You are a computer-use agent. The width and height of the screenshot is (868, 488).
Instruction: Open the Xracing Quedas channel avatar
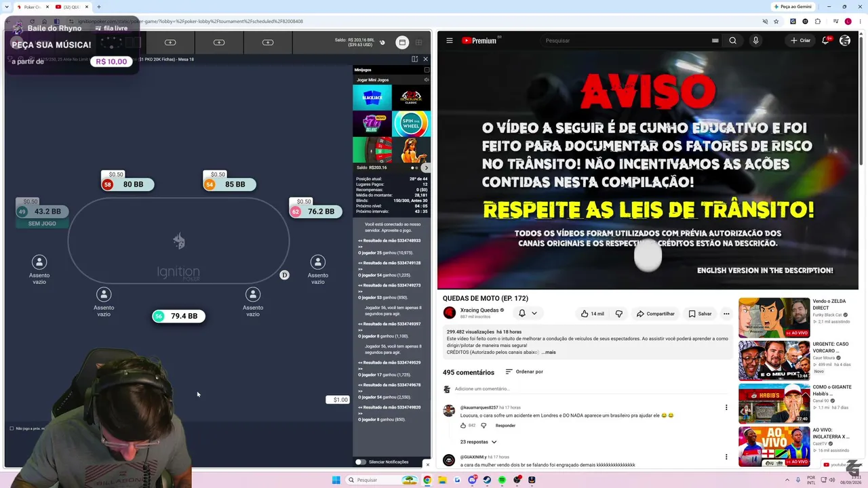[450, 312]
